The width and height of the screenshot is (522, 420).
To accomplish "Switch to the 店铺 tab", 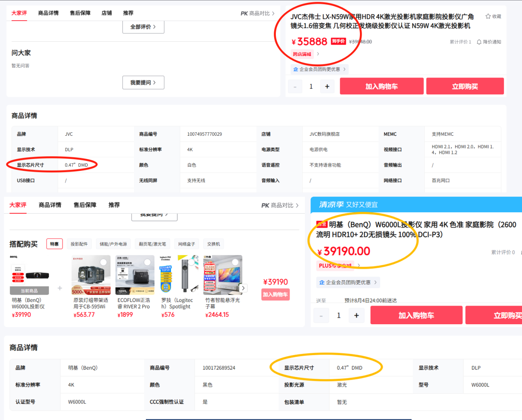I will tap(107, 13).
